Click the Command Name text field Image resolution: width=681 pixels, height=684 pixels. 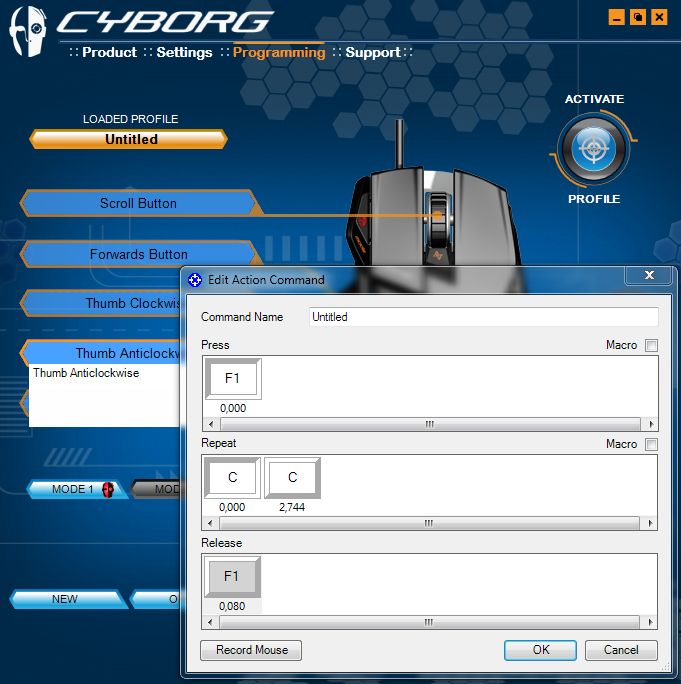pyautogui.click(x=484, y=317)
